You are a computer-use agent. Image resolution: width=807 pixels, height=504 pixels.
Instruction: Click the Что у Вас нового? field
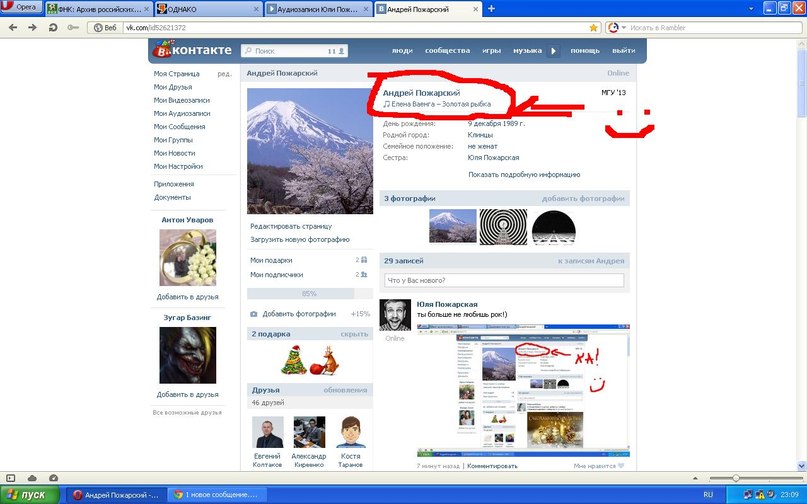tap(504, 281)
